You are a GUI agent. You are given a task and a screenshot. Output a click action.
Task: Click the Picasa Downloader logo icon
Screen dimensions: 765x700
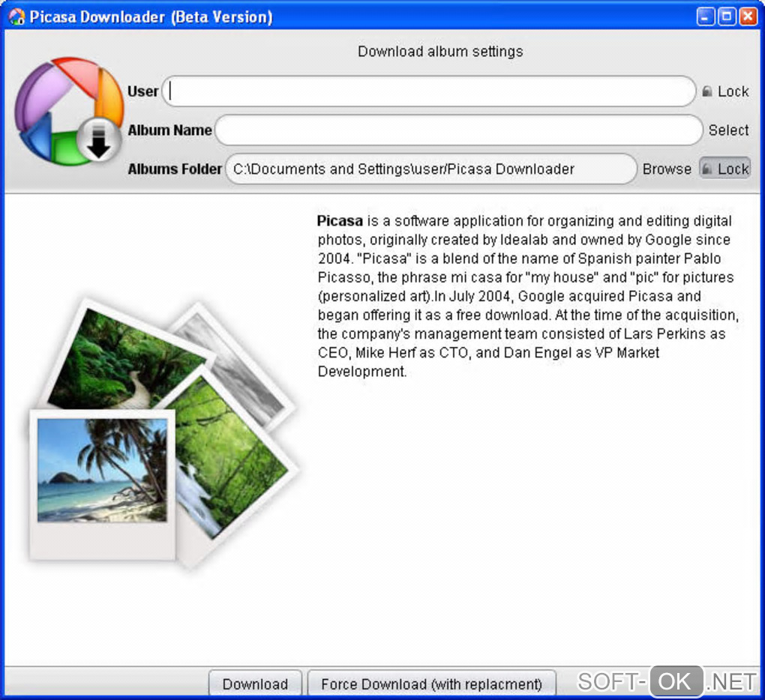69,111
